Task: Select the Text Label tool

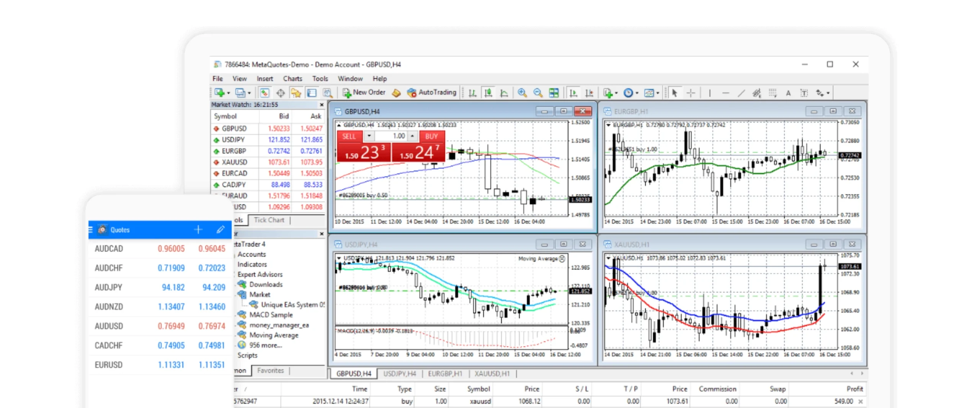Action: [x=804, y=93]
